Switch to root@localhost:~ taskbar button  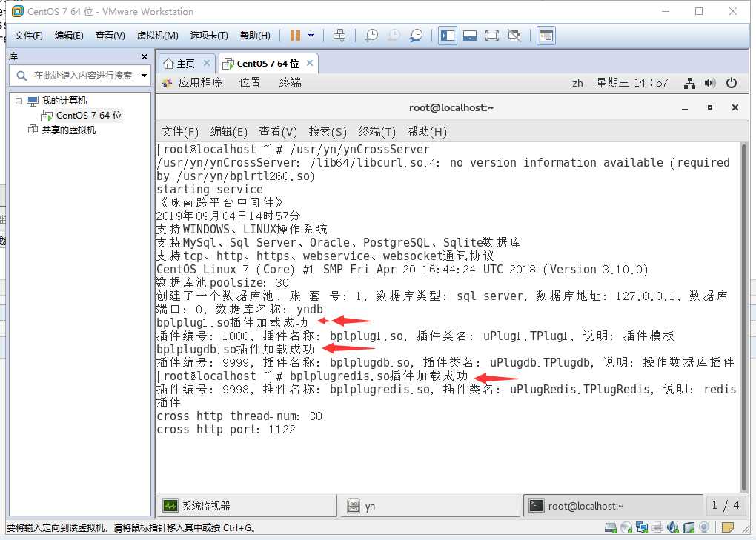point(613,506)
